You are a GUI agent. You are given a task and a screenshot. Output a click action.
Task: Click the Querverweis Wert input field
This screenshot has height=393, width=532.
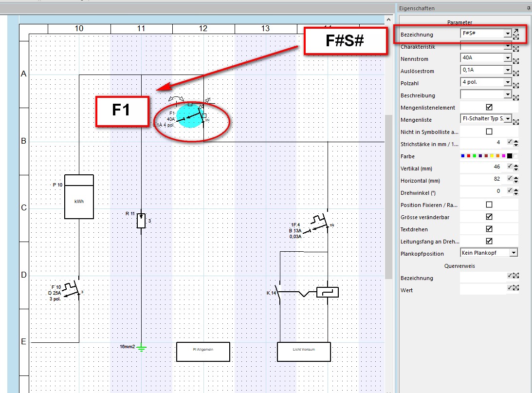[x=483, y=290]
